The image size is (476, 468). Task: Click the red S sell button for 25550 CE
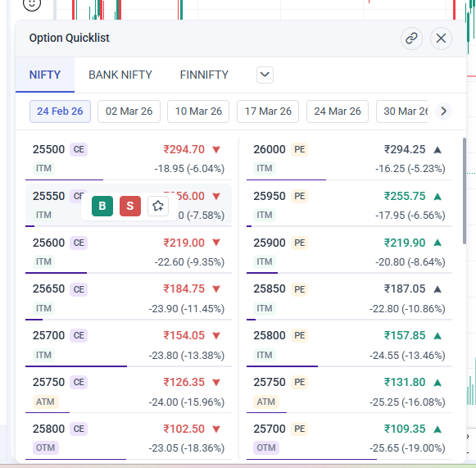tap(130, 206)
